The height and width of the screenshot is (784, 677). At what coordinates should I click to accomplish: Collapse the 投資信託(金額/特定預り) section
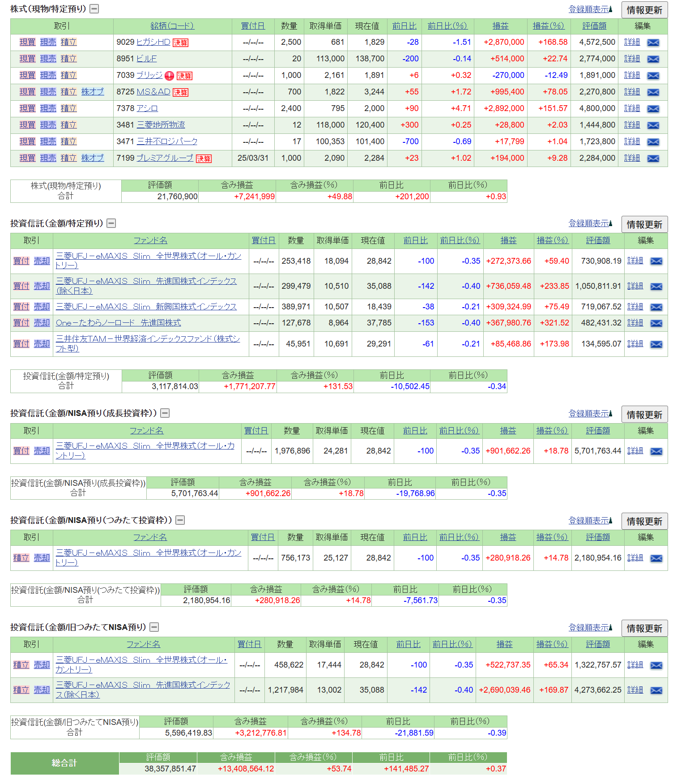[111, 223]
